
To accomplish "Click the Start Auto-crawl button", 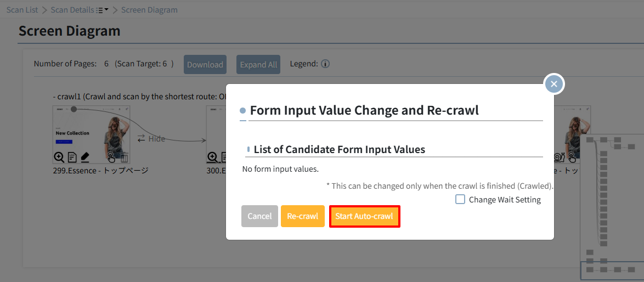I will click(x=364, y=216).
